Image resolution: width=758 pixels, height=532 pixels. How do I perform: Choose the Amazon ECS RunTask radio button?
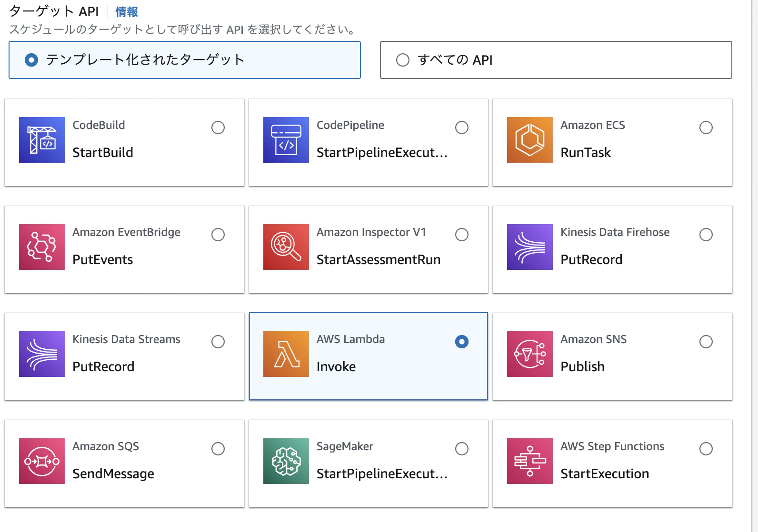706,128
